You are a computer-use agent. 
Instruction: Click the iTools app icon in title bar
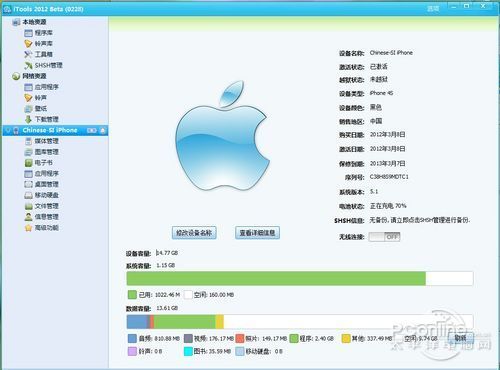(x=8, y=9)
